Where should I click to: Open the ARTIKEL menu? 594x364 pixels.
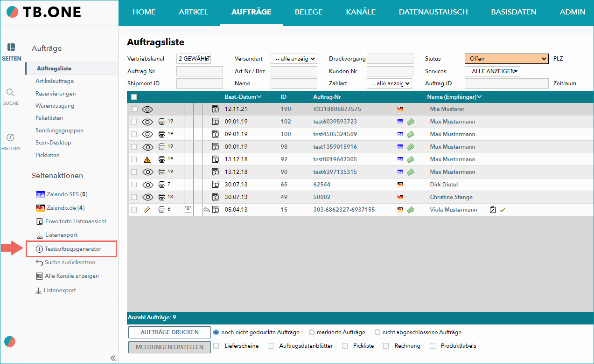pos(194,12)
